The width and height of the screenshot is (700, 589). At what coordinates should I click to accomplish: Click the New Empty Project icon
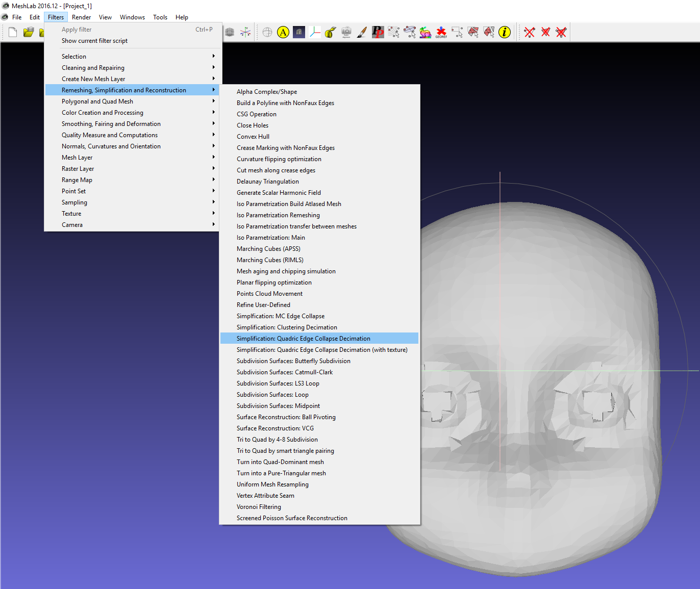(x=13, y=33)
